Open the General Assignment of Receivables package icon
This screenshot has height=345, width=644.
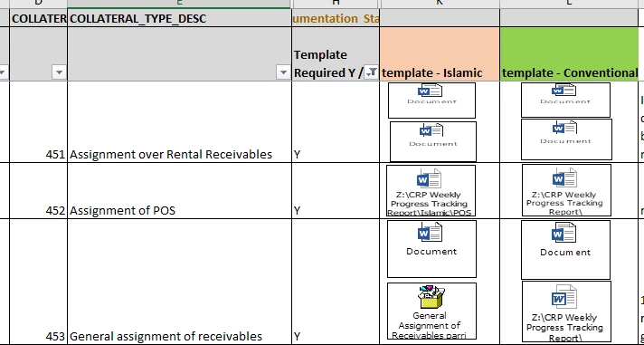[x=431, y=311]
